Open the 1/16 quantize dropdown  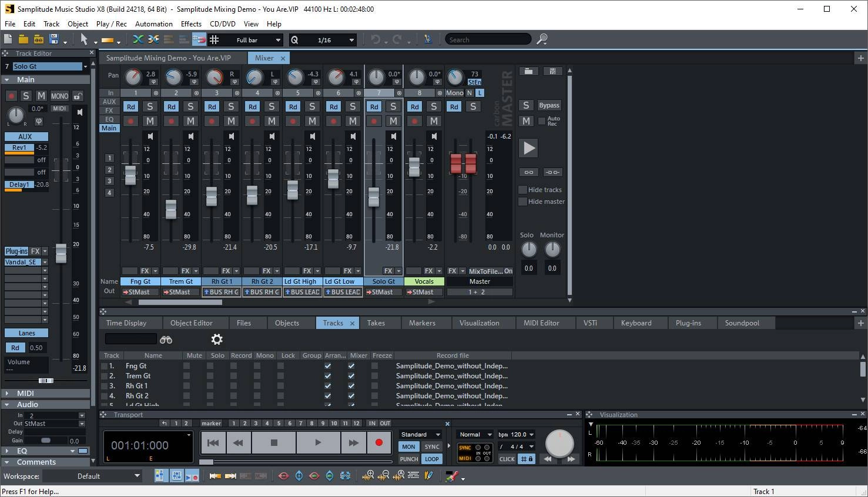(323, 40)
